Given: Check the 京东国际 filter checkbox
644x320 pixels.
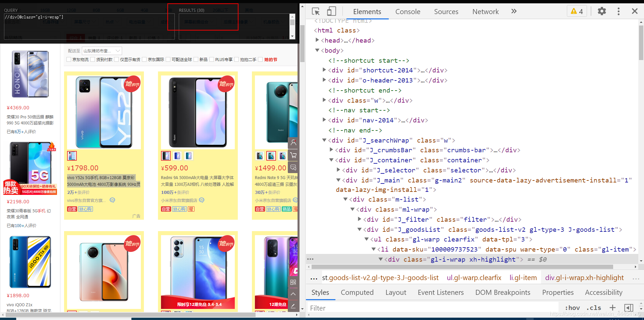Looking at the screenshot, I should [x=144, y=60].
